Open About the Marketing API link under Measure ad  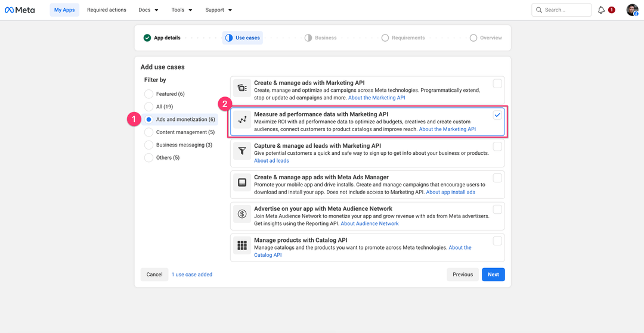tap(447, 129)
